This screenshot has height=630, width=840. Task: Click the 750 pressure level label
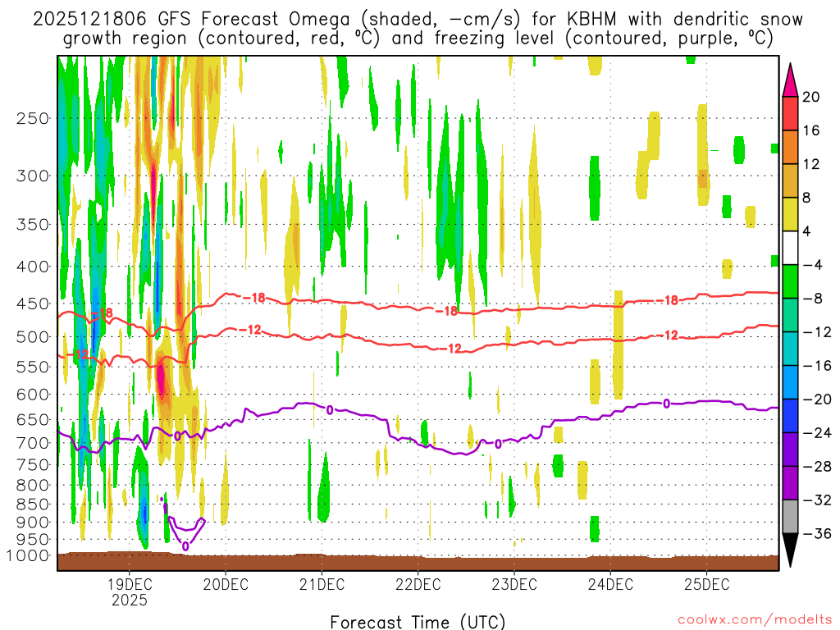[x=33, y=465]
